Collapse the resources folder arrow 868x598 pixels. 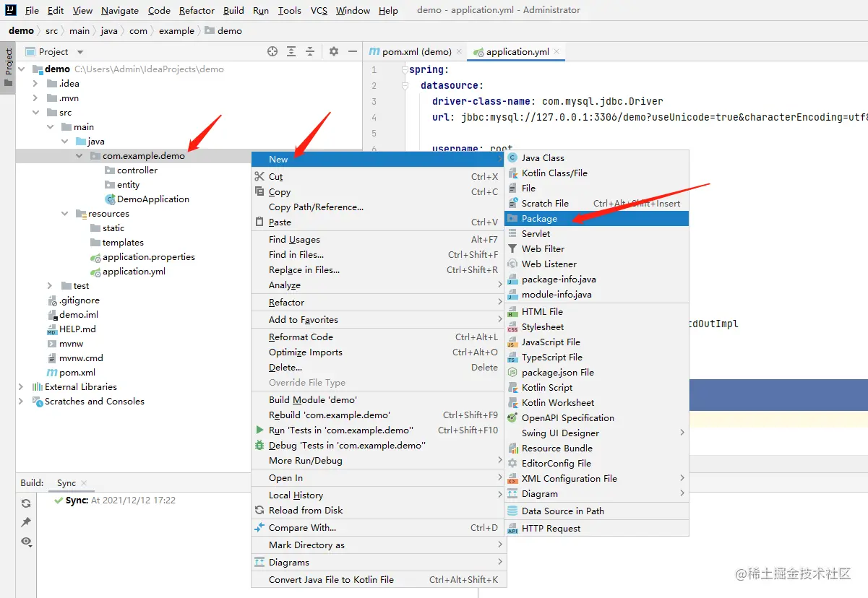pyautogui.click(x=64, y=214)
